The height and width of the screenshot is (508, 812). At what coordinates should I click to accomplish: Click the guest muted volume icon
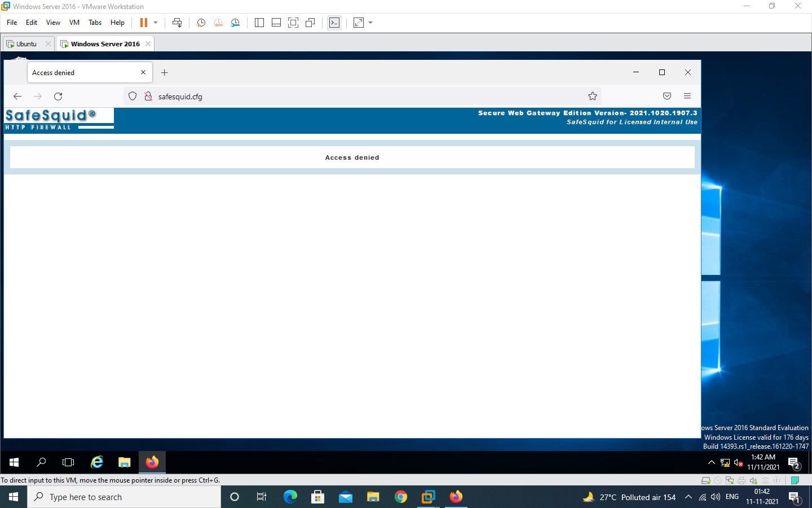pos(738,463)
